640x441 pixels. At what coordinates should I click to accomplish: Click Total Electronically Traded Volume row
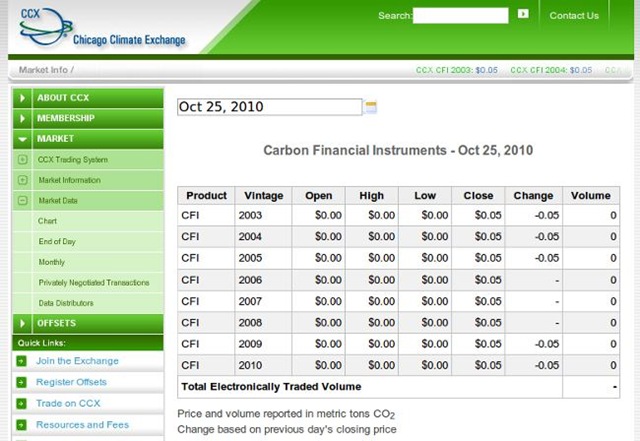(x=398, y=387)
